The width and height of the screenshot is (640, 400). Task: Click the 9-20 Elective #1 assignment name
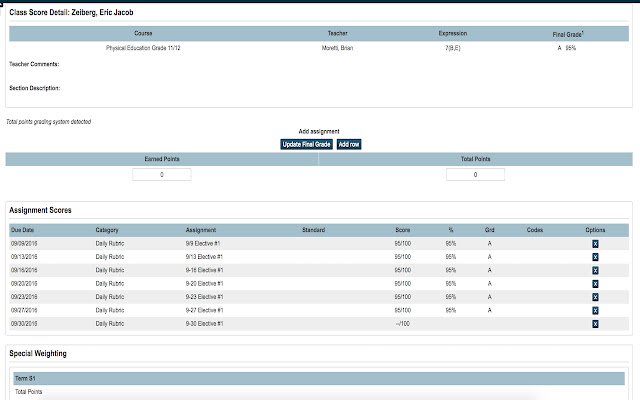pos(204,283)
